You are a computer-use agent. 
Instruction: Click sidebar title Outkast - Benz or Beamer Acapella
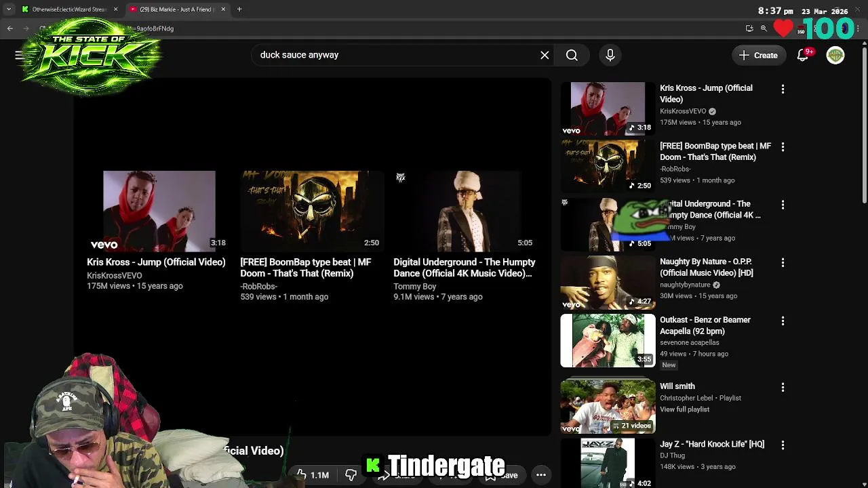click(705, 325)
